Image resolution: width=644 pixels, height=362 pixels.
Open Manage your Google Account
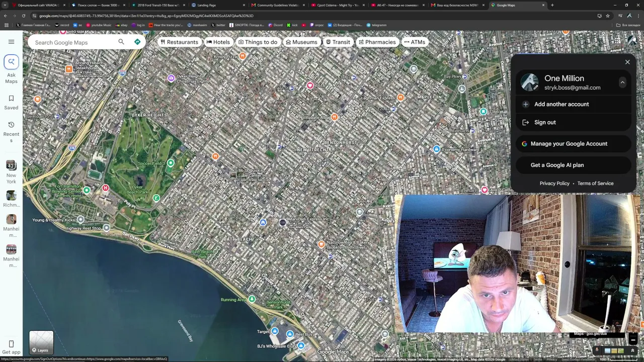pyautogui.click(x=573, y=144)
